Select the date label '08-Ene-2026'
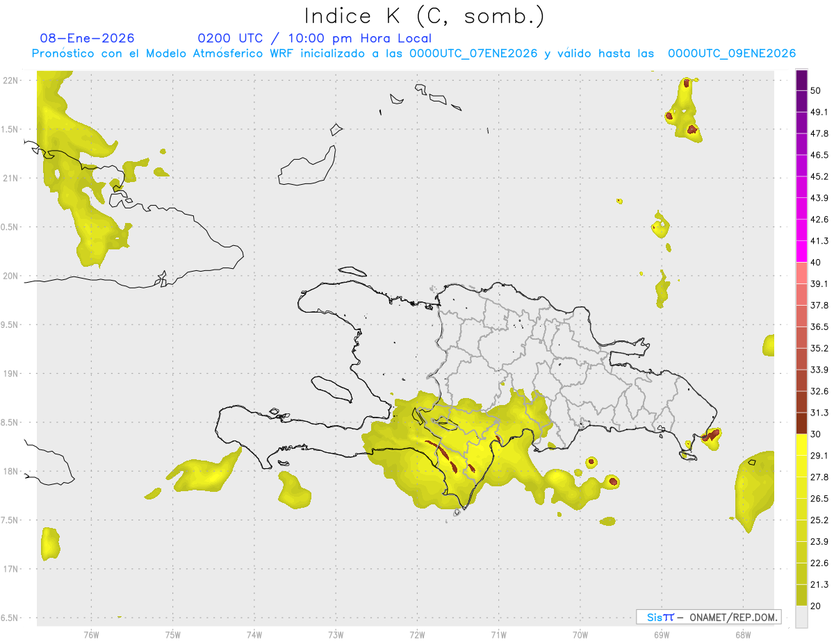The width and height of the screenshot is (834, 644). [x=88, y=38]
